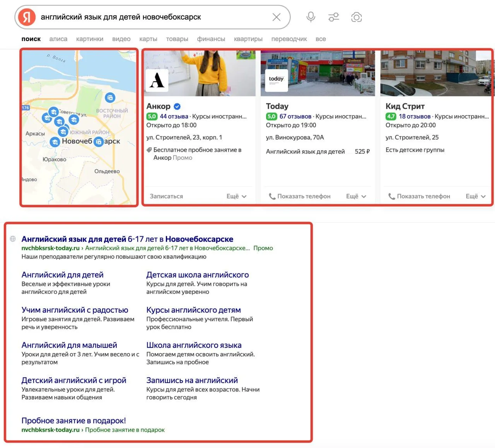Click inside the search query input field
Image resolution: width=495 pixels, height=448 pixels.
(x=153, y=17)
